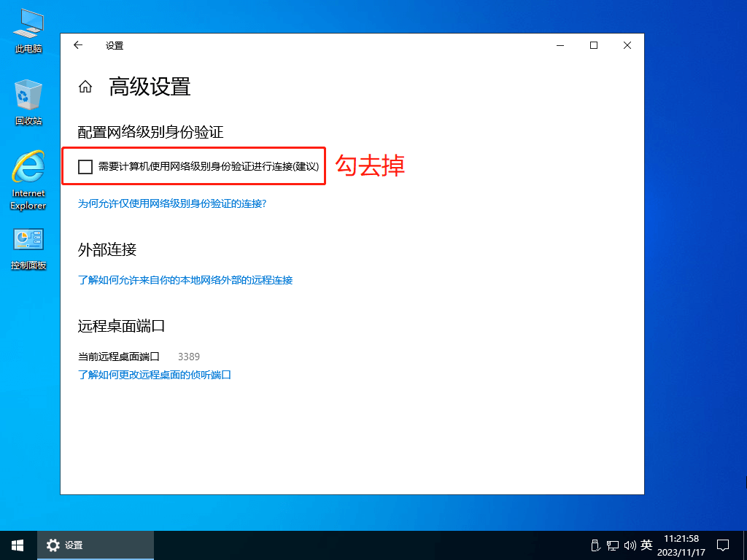Select the Internet Explorer desktop icon

(28, 179)
